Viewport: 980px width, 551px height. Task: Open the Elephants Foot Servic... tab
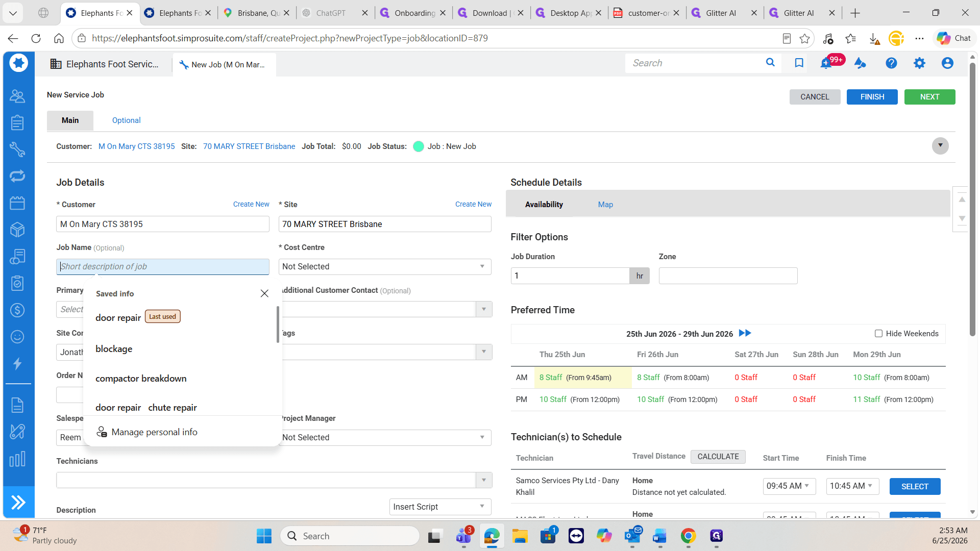104,64
